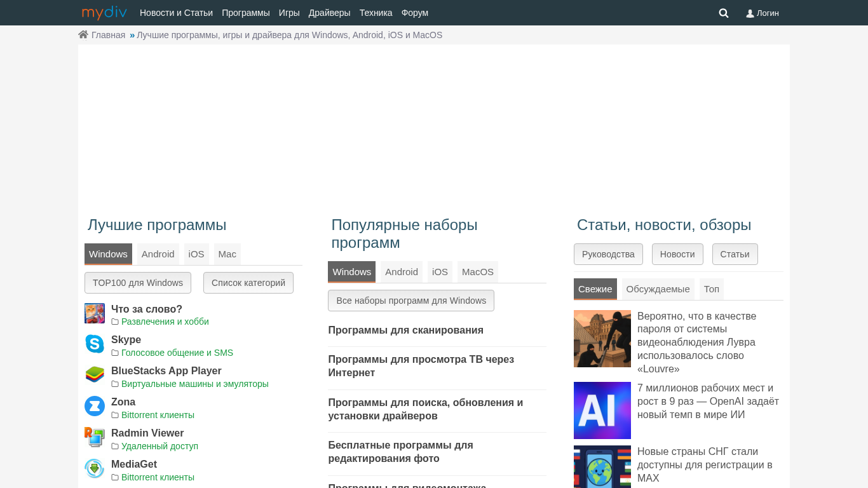Click "Логин" to sign in
Screen dimensions: 868x488
763,13
